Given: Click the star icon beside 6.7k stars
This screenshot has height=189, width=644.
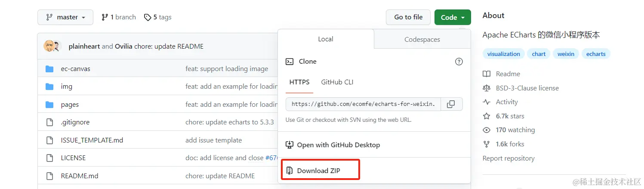Looking at the screenshot, I should coord(487,116).
